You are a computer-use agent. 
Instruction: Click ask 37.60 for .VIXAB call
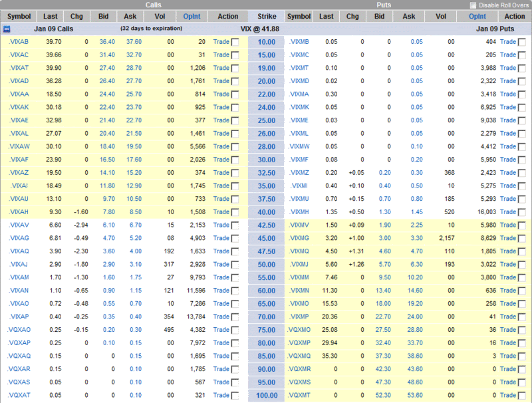point(134,42)
